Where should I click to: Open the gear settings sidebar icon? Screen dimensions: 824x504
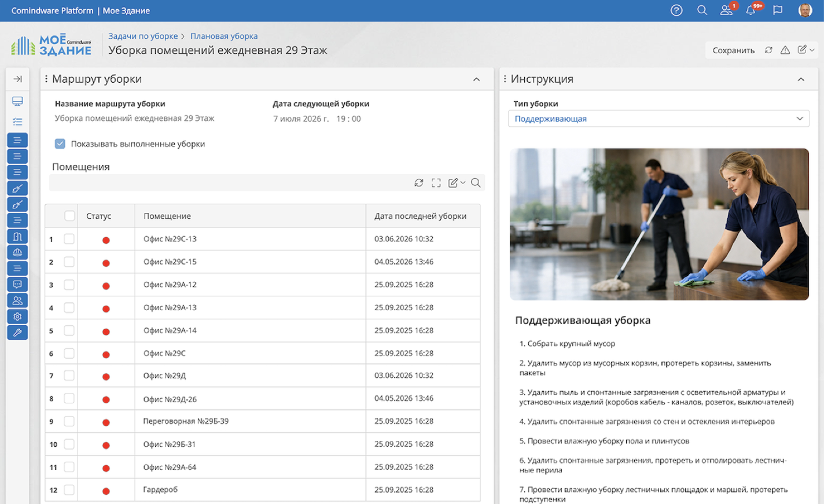coord(17,317)
